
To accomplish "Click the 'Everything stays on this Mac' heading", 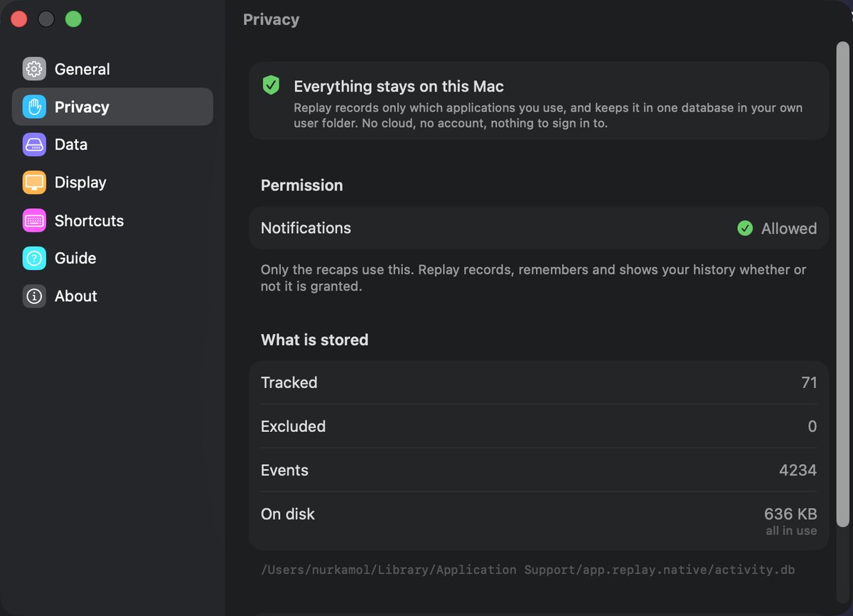I will coord(399,87).
